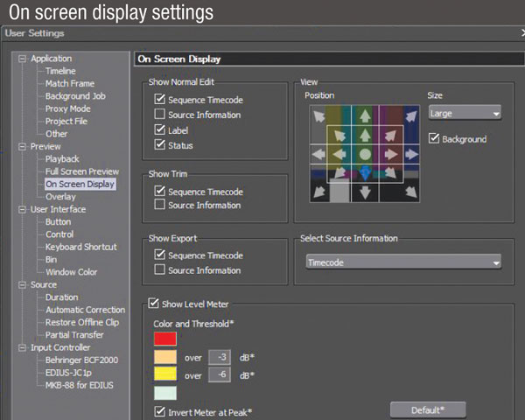The image size is (525, 420).
Task: Open Timeline settings in the tree
Action: 60,71
